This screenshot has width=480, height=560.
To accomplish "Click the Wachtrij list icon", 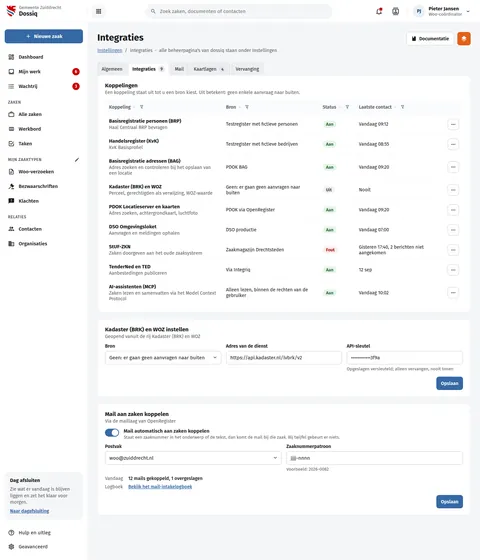I will point(11,86).
